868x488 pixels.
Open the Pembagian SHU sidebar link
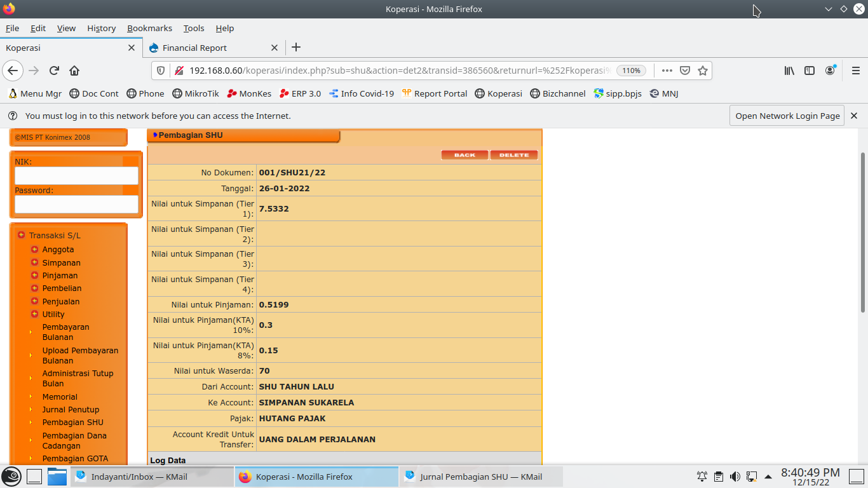pos(72,423)
